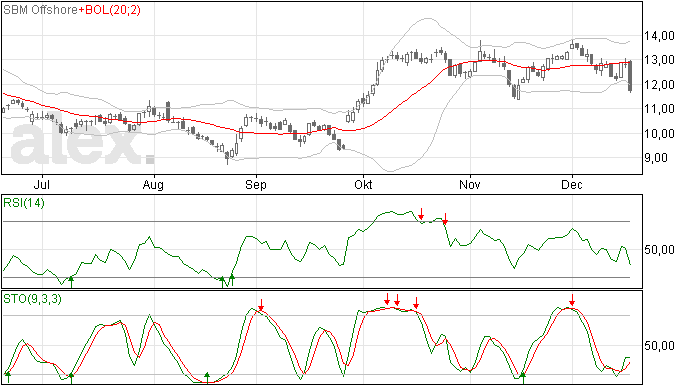Click the Jul month label

42,184
